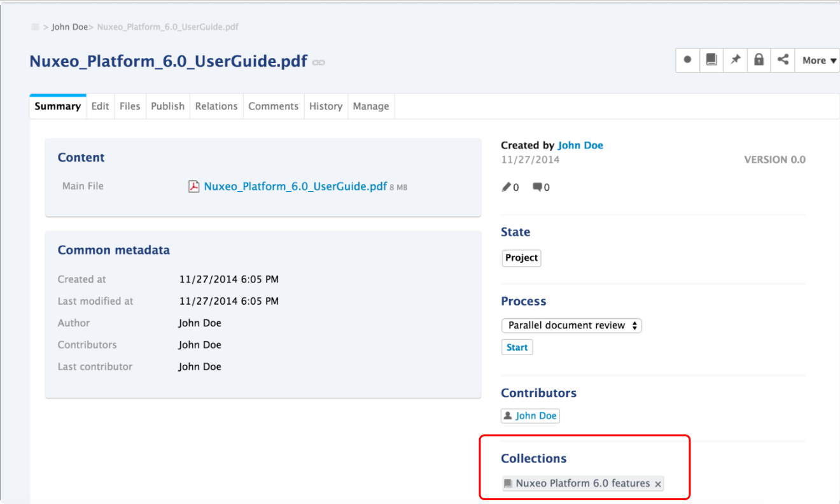Screen dimensions: 840x504
Task: View the History tab
Action: (326, 106)
